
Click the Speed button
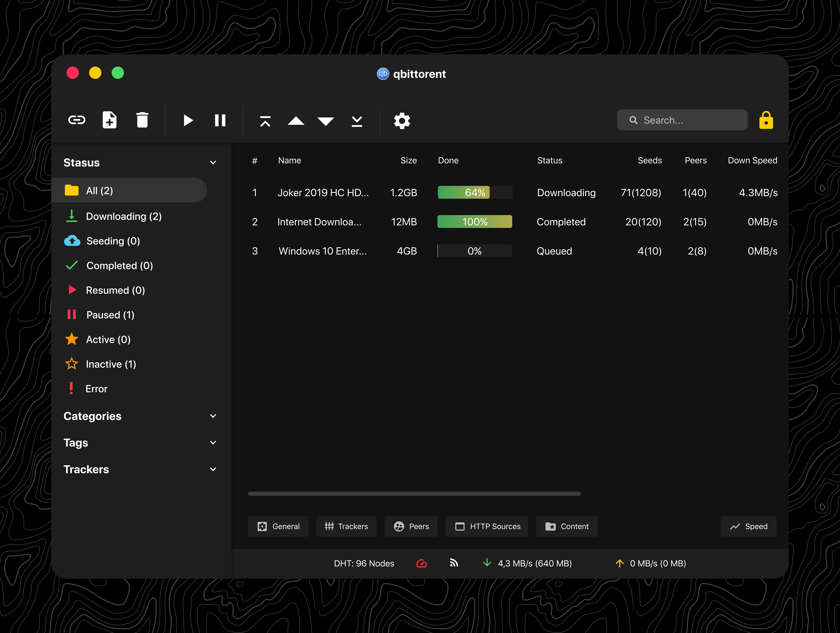(748, 526)
